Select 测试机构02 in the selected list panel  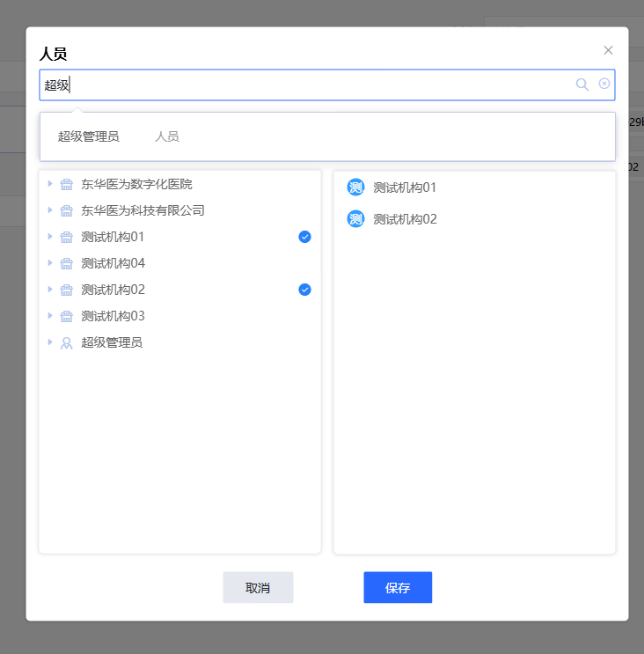(x=405, y=219)
